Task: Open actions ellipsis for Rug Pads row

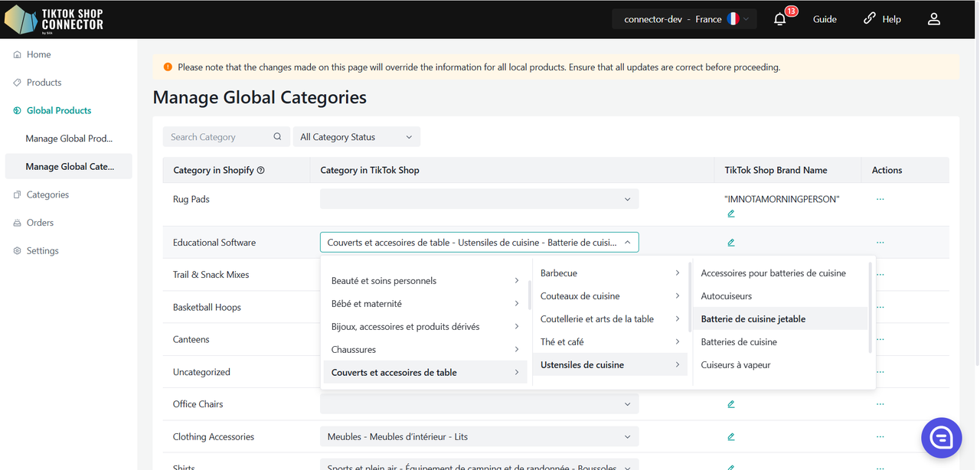Action: pyautogui.click(x=880, y=199)
